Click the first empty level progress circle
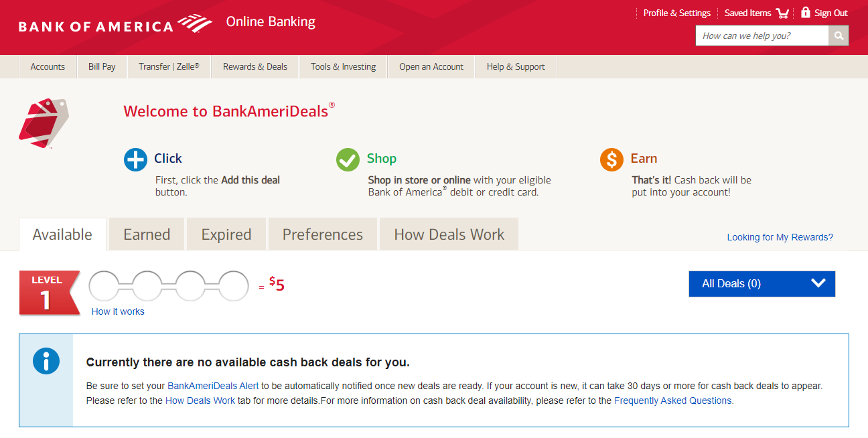 [x=110, y=286]
